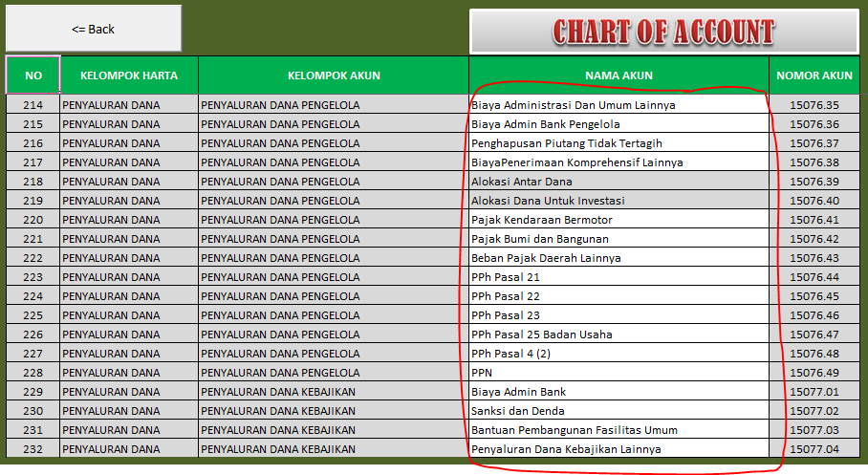The width and height of the screenshot is (868, 475).
Task: Click the Alokasi Antar Dana cell
Action: click(618, 181)
